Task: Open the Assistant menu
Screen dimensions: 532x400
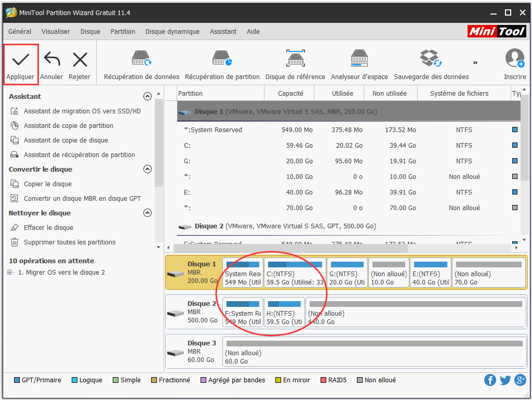Action: pyautogui.click(x=223, y=32)
